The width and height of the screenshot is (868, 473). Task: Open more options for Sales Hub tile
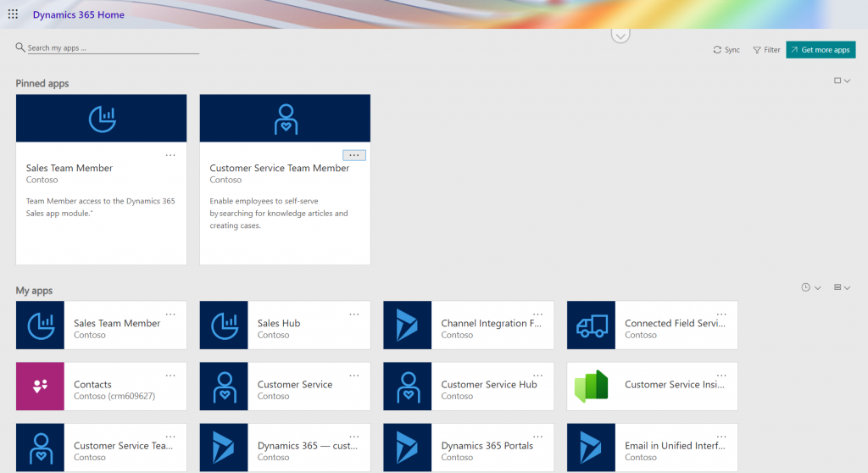pyautogui.click(x=354, y=314)
